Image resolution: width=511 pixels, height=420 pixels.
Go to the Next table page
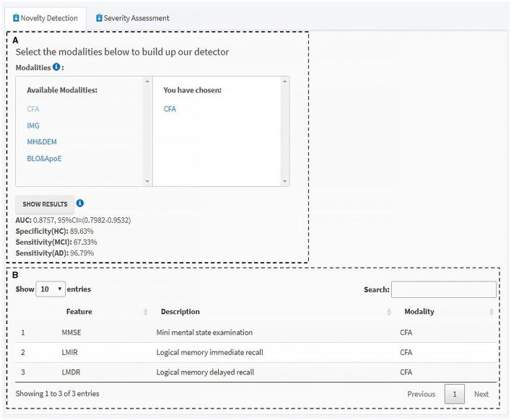481,394
